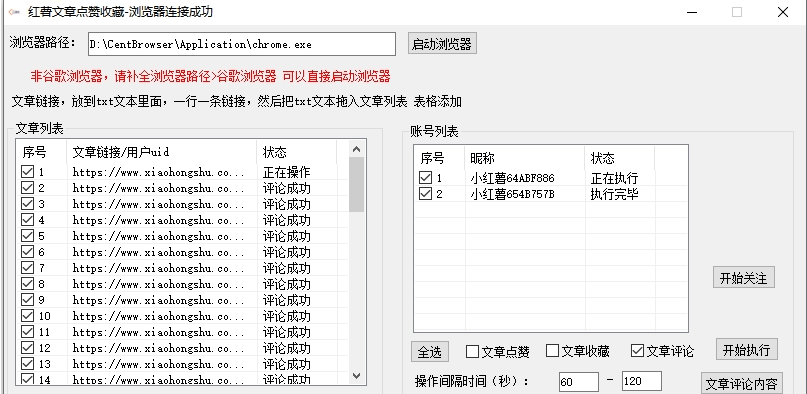
Task: Click article list 状态 column header
Action: pos(296,152)
